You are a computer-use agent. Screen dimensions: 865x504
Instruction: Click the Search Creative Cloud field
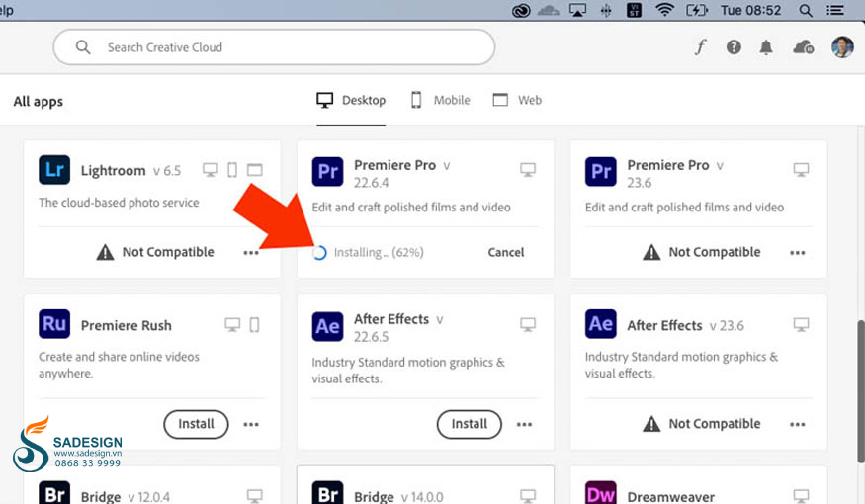tap(274, 47)
